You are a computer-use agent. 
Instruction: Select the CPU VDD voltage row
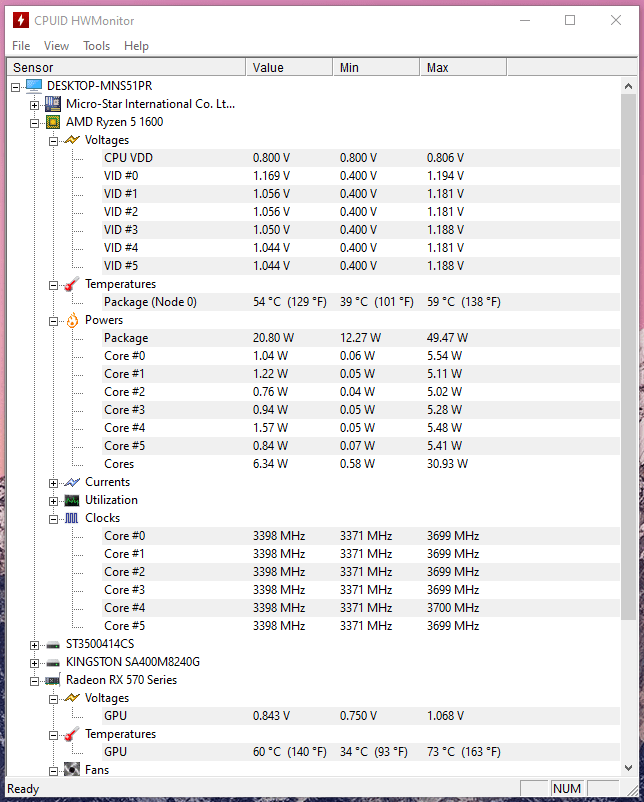361,158
